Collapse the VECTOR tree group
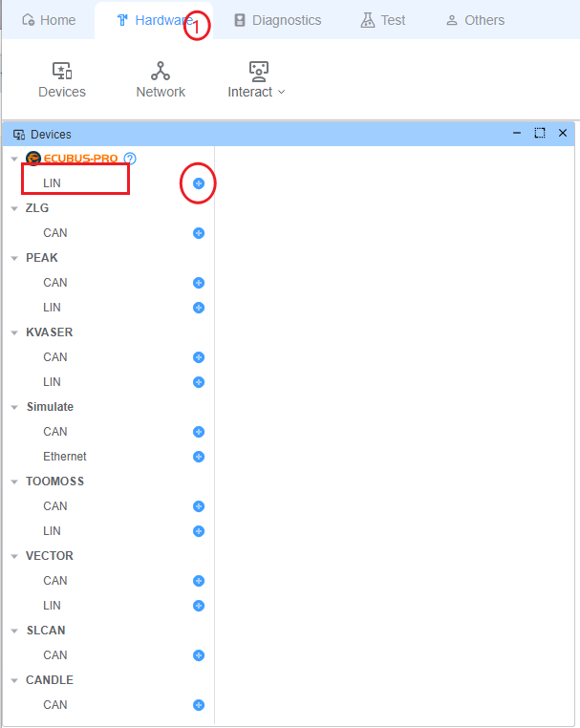The width and height of the screenshot is (580, 728). 14,556
